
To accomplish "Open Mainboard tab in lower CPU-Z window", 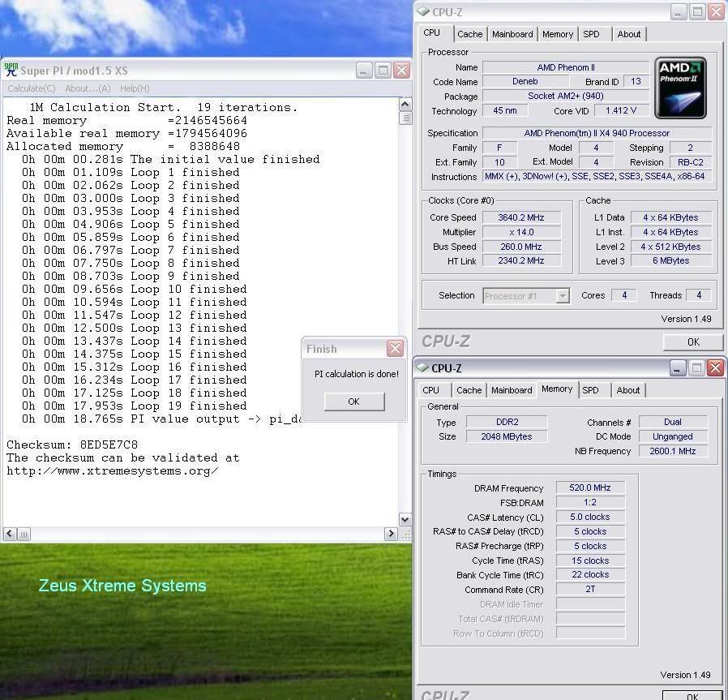I will pos(512,390).
